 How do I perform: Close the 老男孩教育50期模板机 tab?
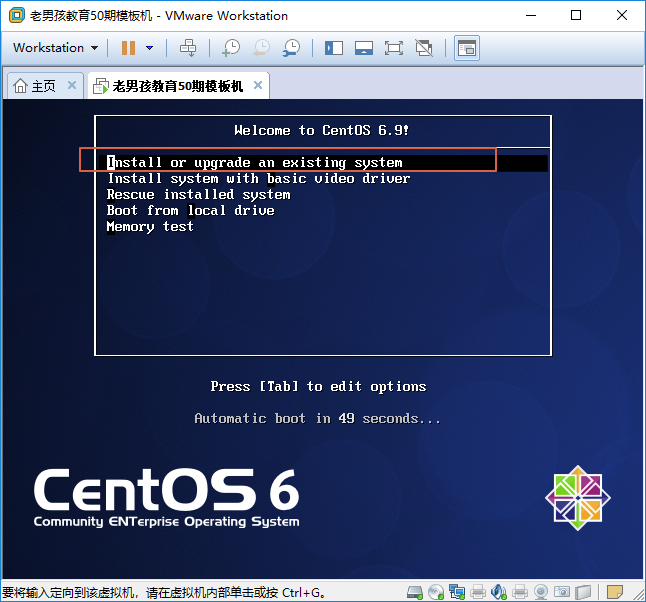(x=258, y=86)
